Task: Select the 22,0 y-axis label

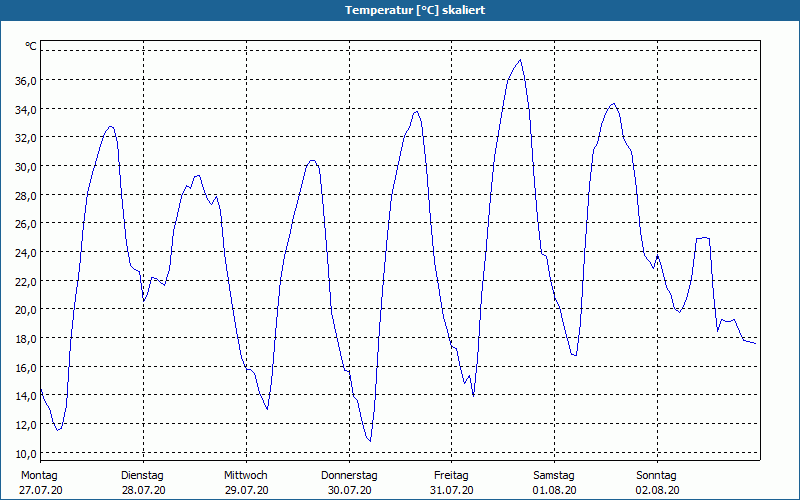Action: click(26, 281)
